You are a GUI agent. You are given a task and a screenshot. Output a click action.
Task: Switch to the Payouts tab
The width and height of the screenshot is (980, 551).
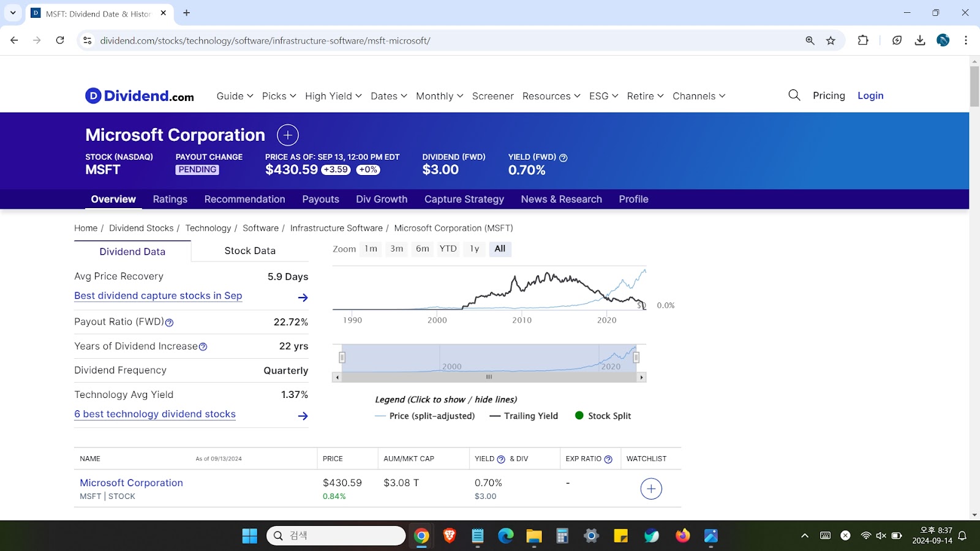coord(320,200)
